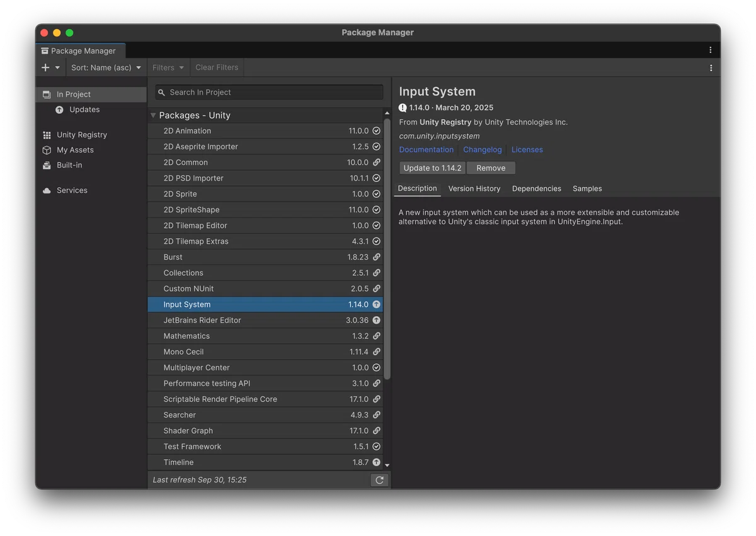Click the link icon for Mathematics
756x536 pixels.
(x=376, y=336)
